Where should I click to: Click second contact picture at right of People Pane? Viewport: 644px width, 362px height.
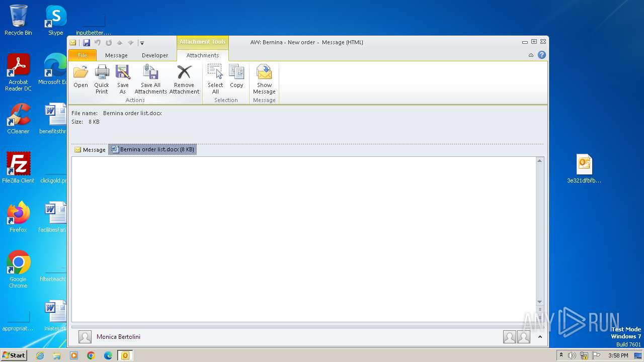pos(524,337)
